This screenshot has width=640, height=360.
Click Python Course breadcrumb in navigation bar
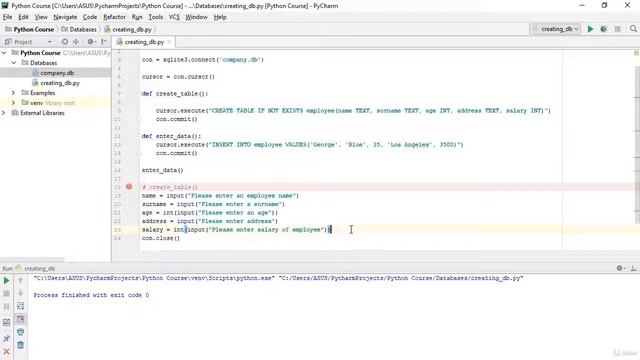(x=29, y=29)
